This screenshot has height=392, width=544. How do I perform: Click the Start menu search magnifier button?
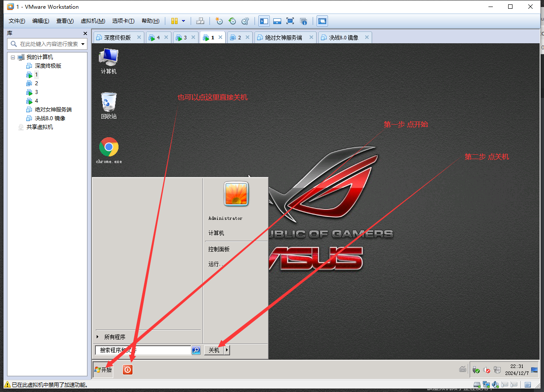pyautogui.click(x=196, y=350)
